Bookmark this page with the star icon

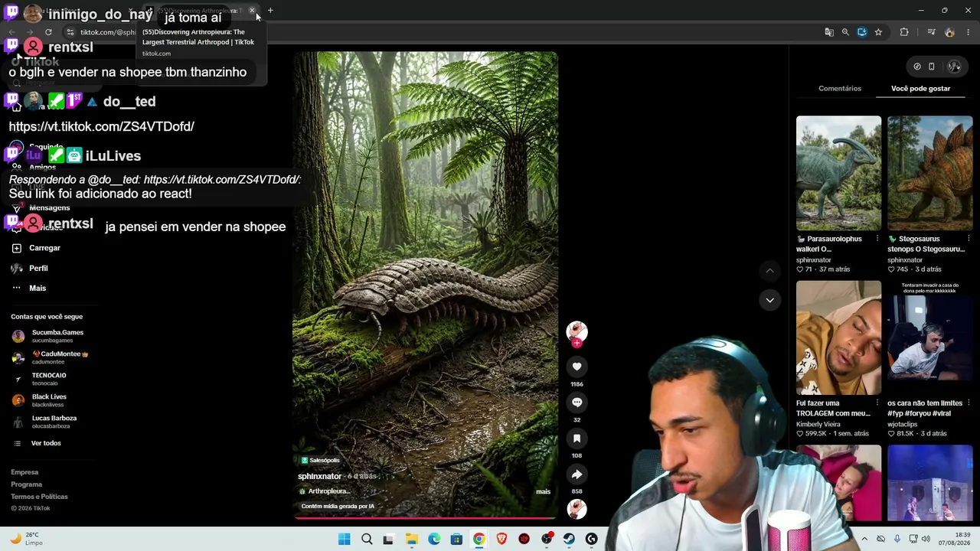click(x=878, y=32)
